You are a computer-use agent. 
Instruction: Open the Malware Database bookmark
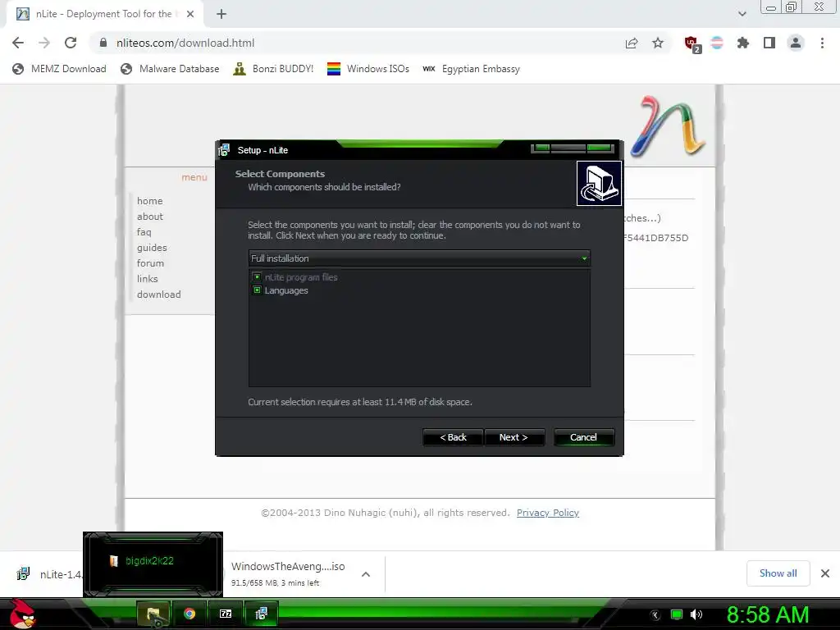click(x=170, y=69)
